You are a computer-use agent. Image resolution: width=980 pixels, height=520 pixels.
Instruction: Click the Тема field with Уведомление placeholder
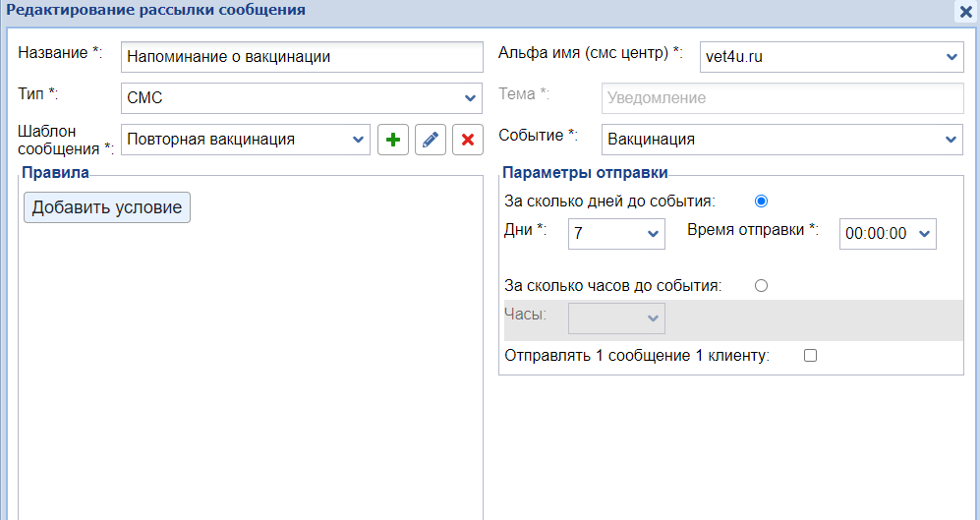tap(782, 98)
